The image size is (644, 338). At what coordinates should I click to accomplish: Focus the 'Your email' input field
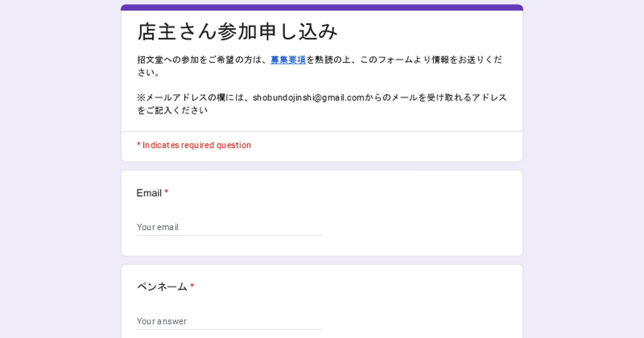pyautogui.click(x=229, y=227)
